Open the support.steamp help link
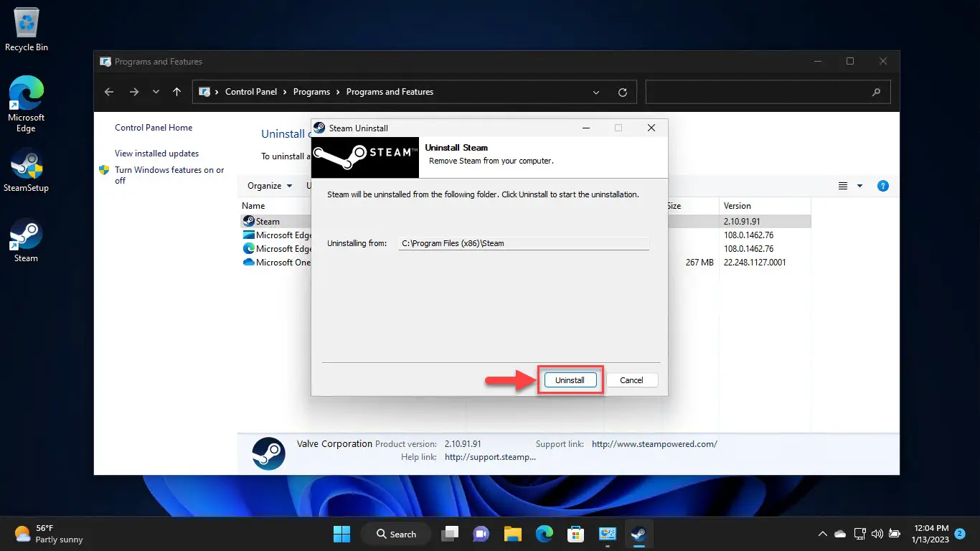 (490, 457)
